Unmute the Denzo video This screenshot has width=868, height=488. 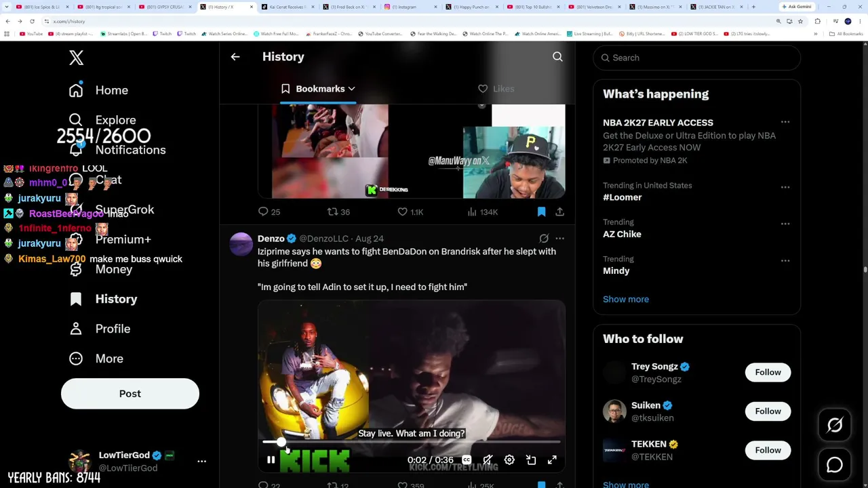pos(488,460)
